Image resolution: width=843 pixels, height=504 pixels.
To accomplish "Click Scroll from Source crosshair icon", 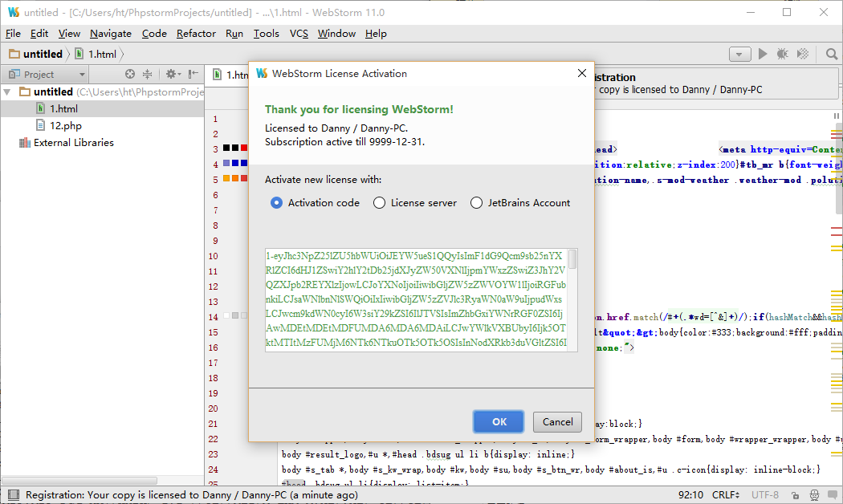I will (x=130, y=74).
